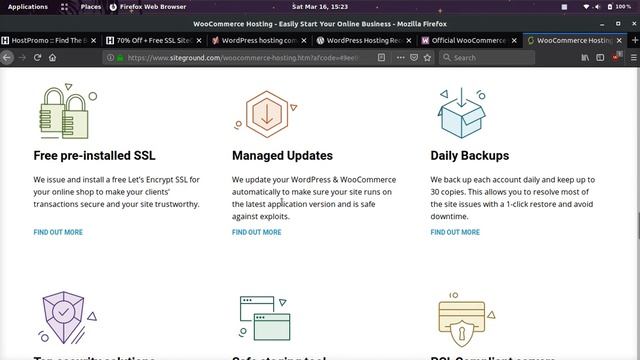Viewport: 640px width, 360px height.
Task: Bookmark this page with the star
Action: (x=427, y=58)
